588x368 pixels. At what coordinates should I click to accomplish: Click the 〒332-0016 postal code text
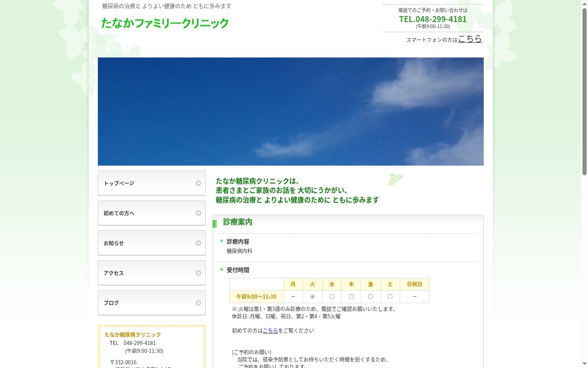123,362
